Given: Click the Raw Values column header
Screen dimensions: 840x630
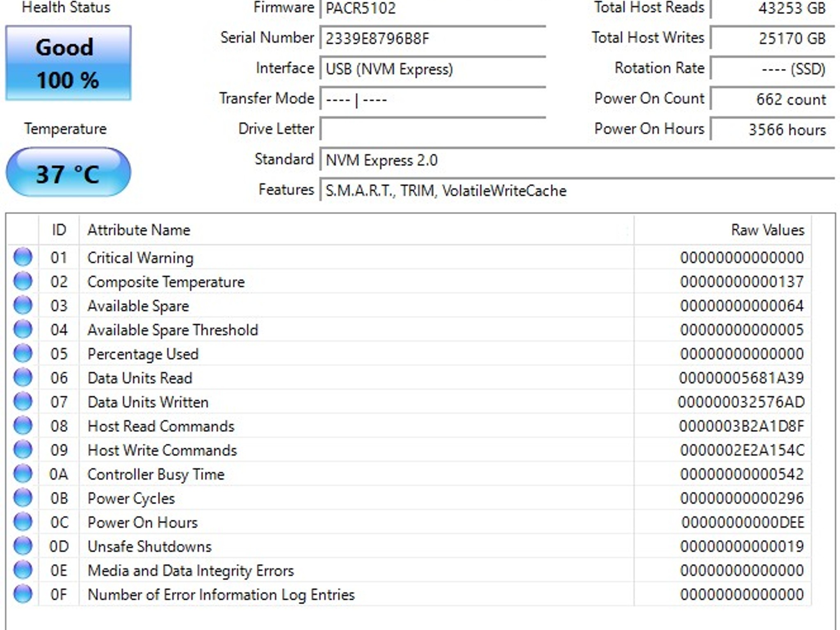Looking at the screenshot, I should (723, 230).
